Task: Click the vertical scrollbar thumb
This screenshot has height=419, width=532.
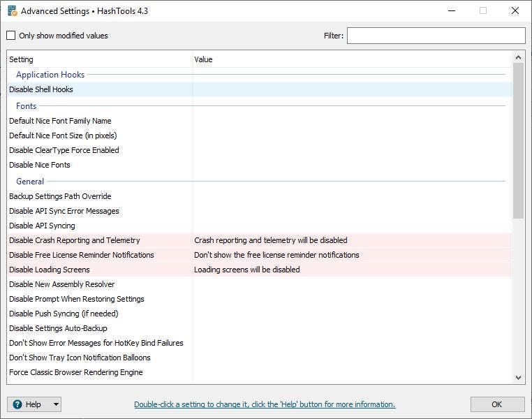Action: point(518,141)
